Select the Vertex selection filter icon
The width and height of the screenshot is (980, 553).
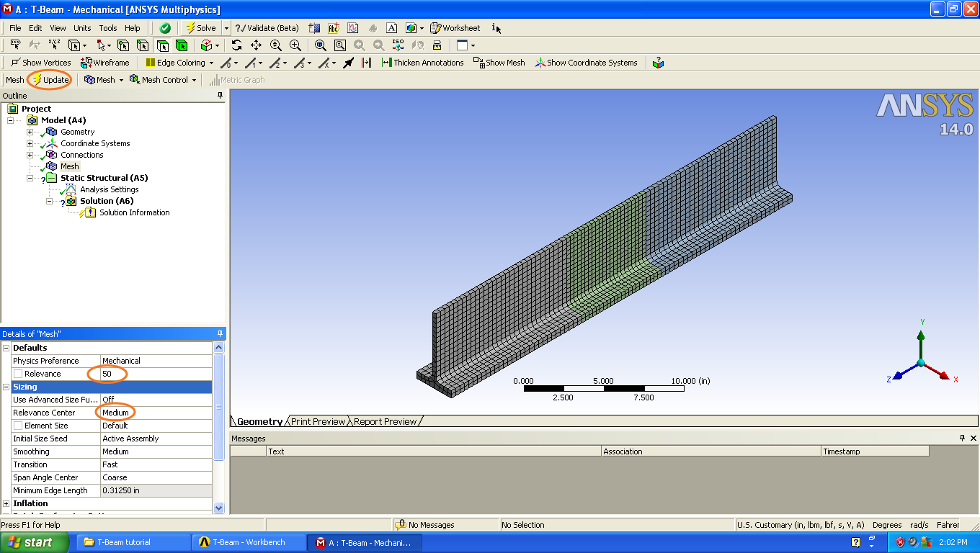(123, 45)
